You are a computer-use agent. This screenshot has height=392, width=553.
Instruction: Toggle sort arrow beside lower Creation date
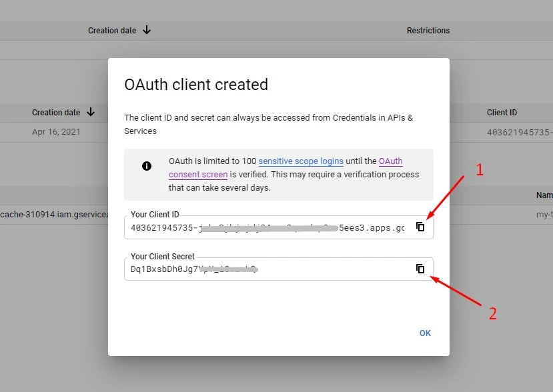click(x=91, y=113)
